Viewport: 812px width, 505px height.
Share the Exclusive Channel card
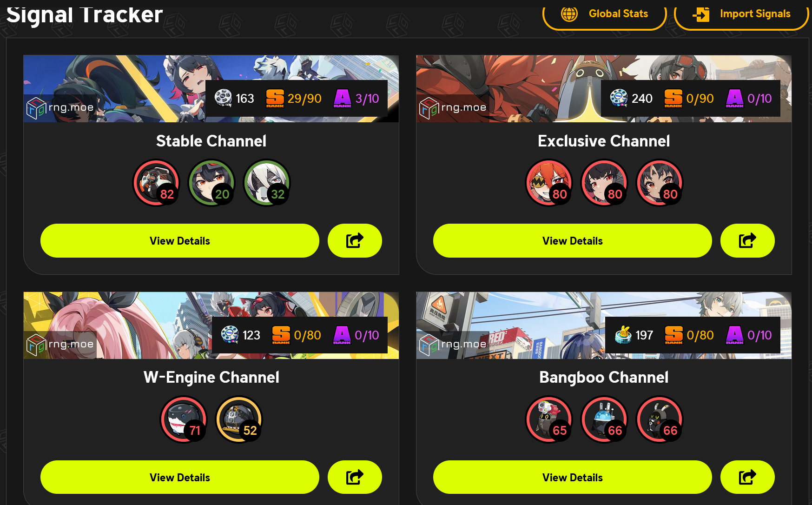(747, 240)
